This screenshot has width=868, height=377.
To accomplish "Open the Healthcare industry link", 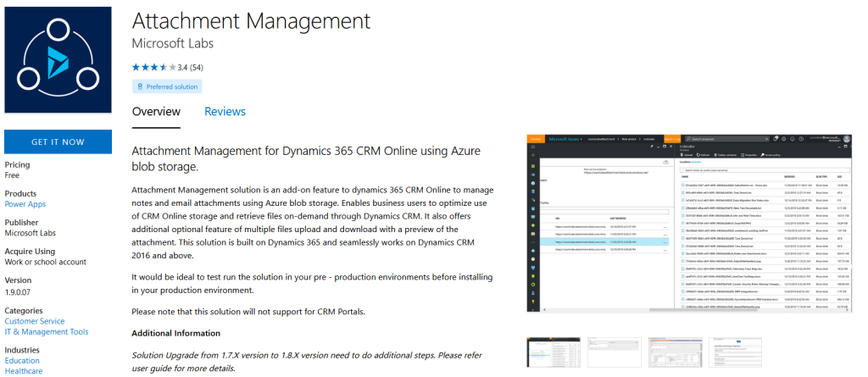I will coord(24,371).
